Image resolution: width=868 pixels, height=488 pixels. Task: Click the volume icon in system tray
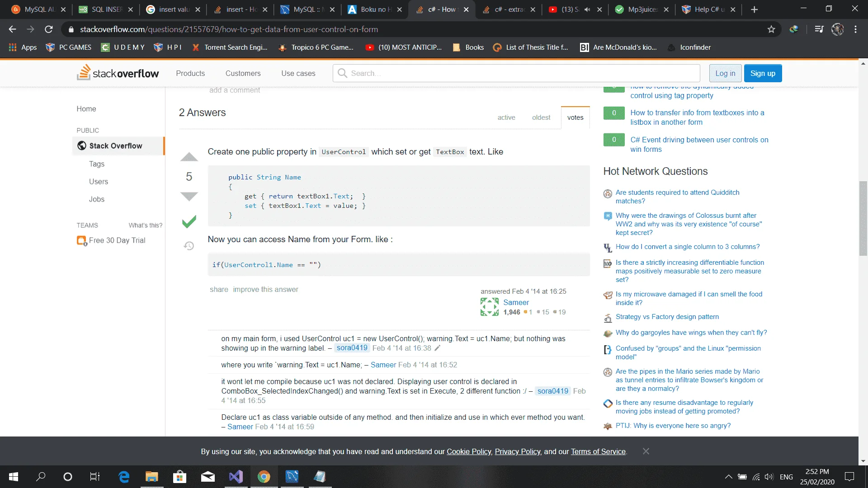pyautogui.click(x=769, y=477)
